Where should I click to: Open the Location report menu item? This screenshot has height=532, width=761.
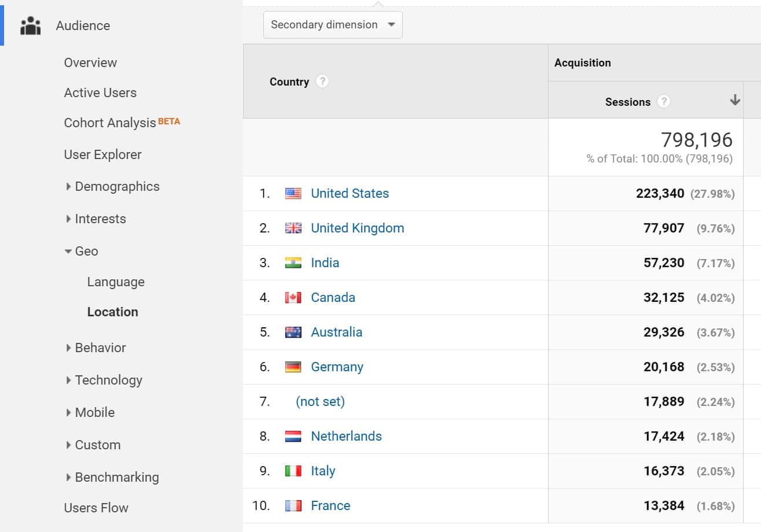click(112, 312)
